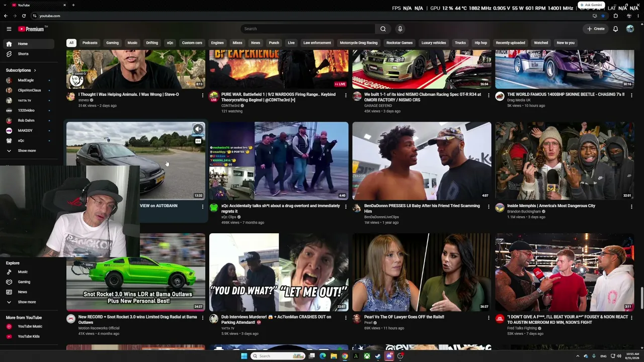Launch File Explorer from the taskbar

pos(334,356)
